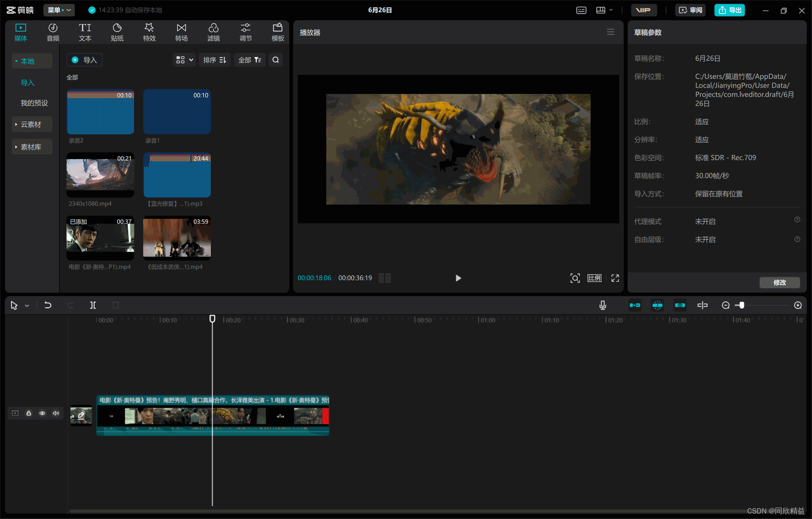This screenshot has height=519, width=812.
Task: Click the 审阅 review button
Action: (691, 10)
